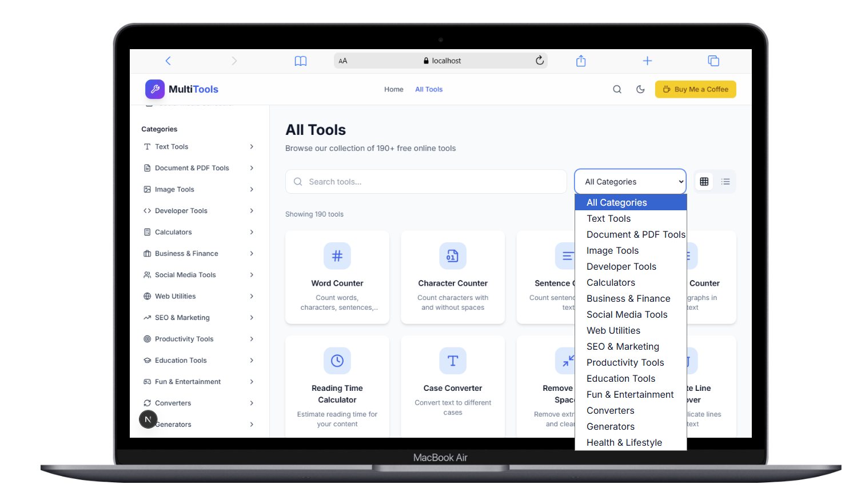Screen dimensions: 861x504
Task: Select Image Tools from the open dropdown
Action: click(612, 250)
